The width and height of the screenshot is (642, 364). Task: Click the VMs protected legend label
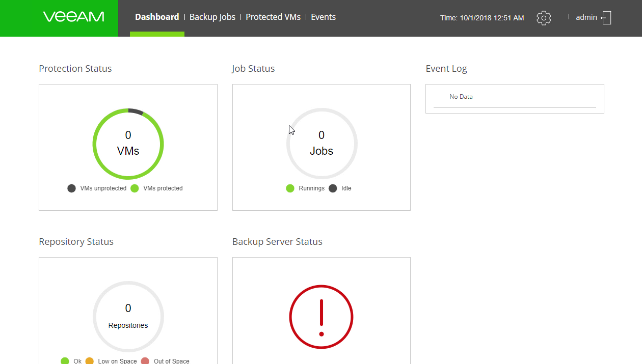163,188
